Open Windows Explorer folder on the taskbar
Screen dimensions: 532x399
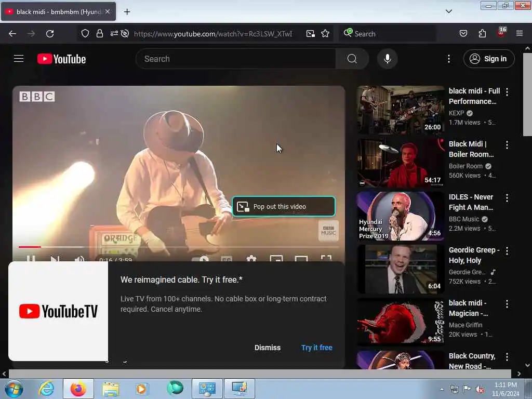pyautogui.click(x=111, y=389)
